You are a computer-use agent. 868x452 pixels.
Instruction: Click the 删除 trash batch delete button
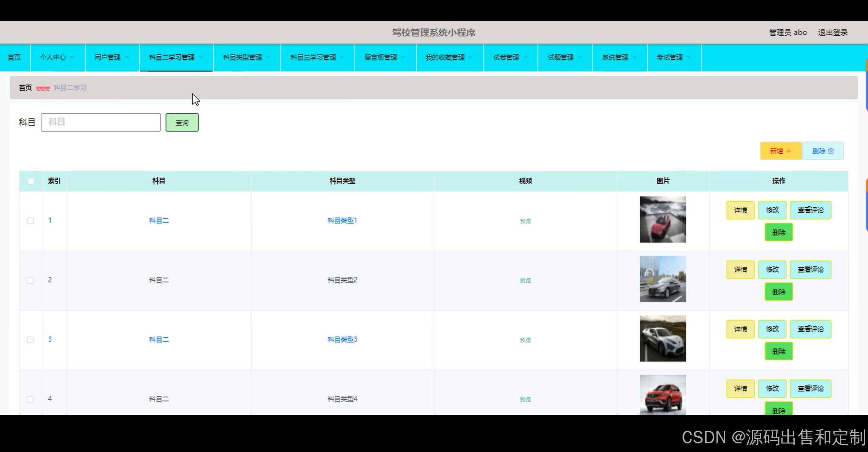(x=823, y=151)
